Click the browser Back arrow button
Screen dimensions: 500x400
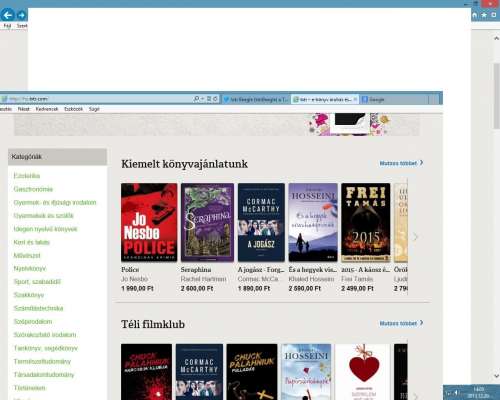click(x=8, y=15)
